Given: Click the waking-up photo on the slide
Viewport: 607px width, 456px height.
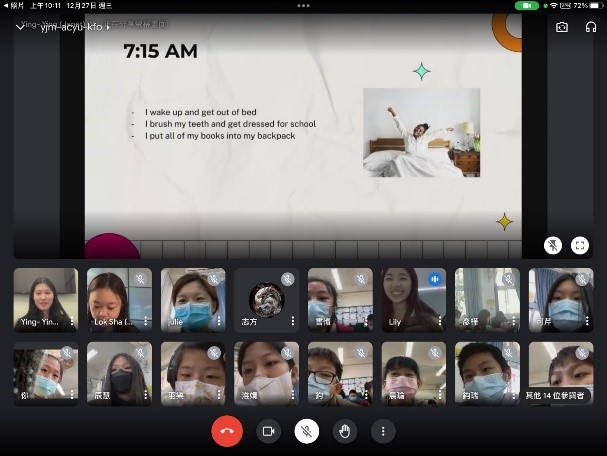Looking at the screenshot, I should (x=422, y=132).
